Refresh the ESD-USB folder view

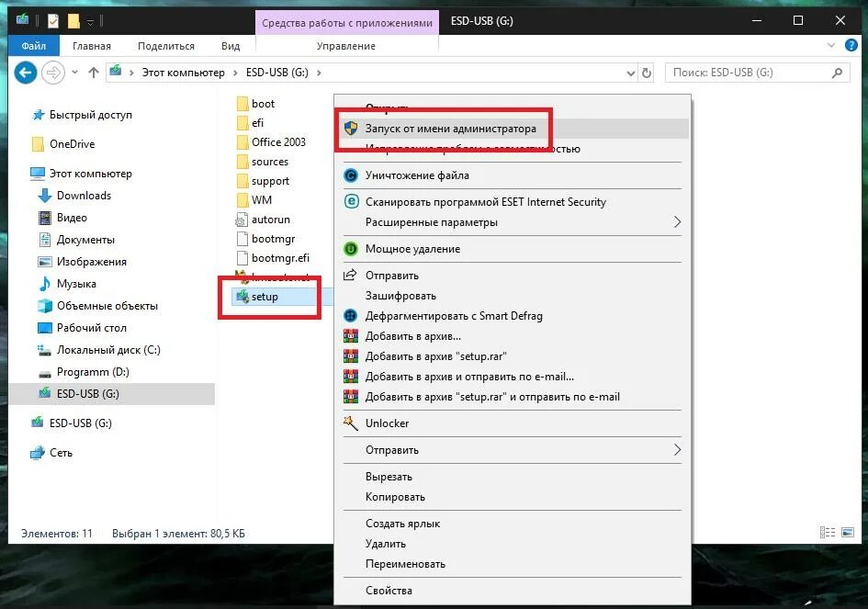coord(646,73)
